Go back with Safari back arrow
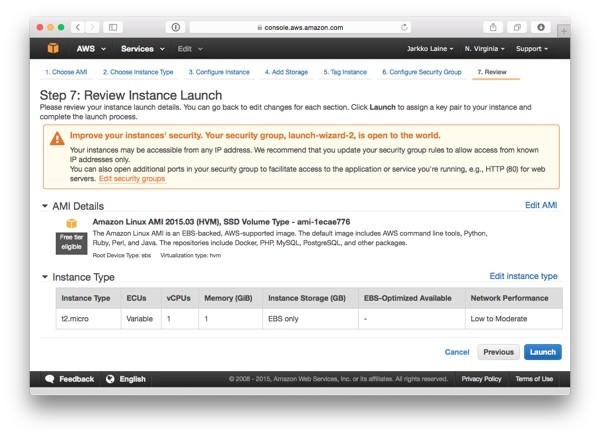This screenshot has width=600, height=438. 78,27
